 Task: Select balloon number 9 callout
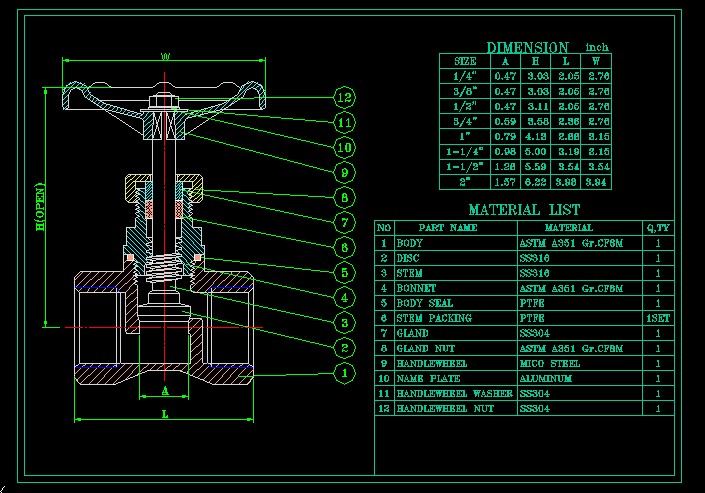[344, 172]
